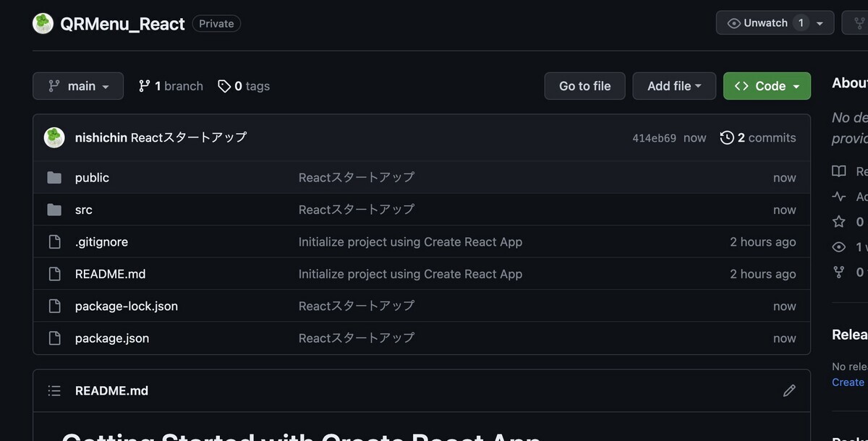Edit README using the pencil icon

click(789, 390)
